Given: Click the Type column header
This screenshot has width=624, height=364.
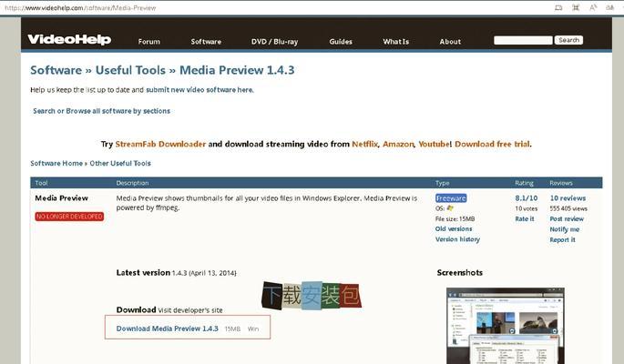Looking at the screenshot, I should pyautogui.click(x=442, y=183).
